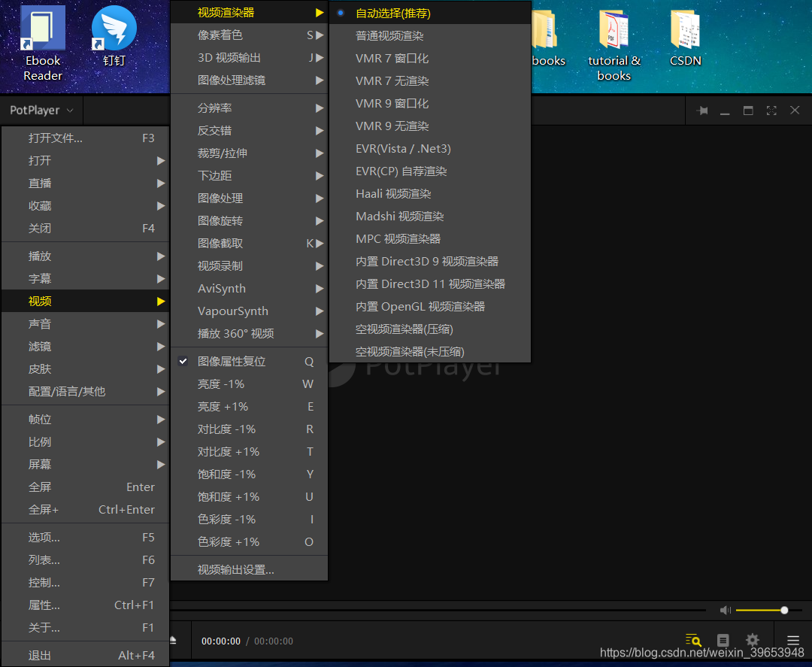Click the elapsed time 00:00:00 display
Image resolution: width=812 pixels, height=667 pixels.
(221, 641)
